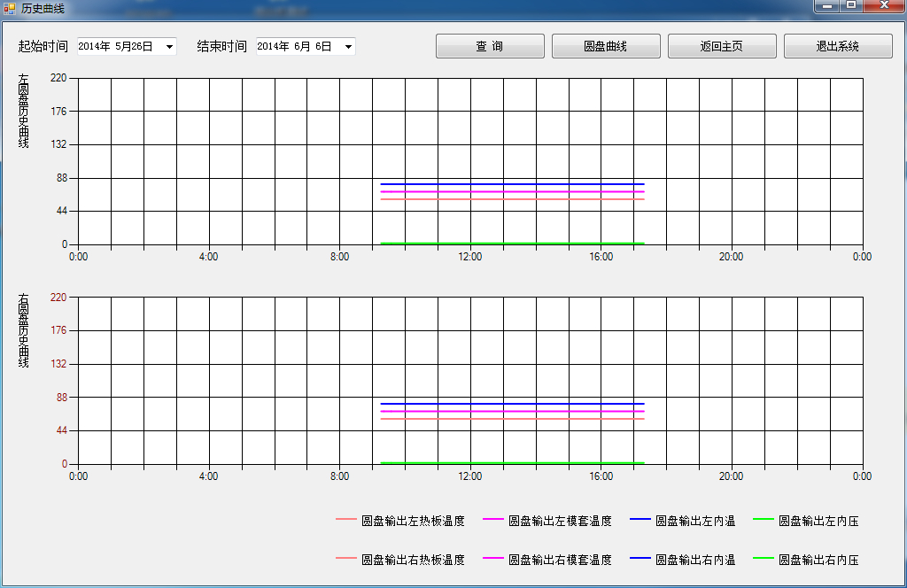Click legend swatch for 圆盘输出左内温
907x588 pixels.
pos(640,520)
